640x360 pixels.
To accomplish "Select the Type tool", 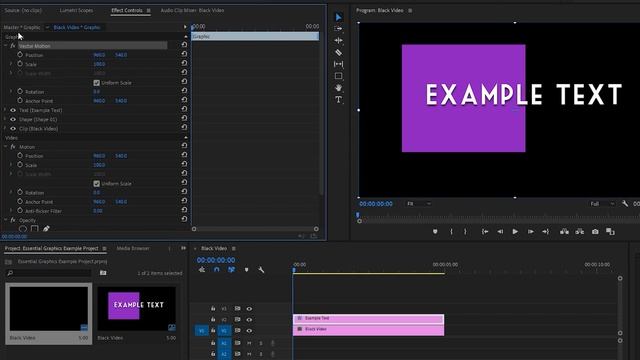I will (x=338, y=100).
